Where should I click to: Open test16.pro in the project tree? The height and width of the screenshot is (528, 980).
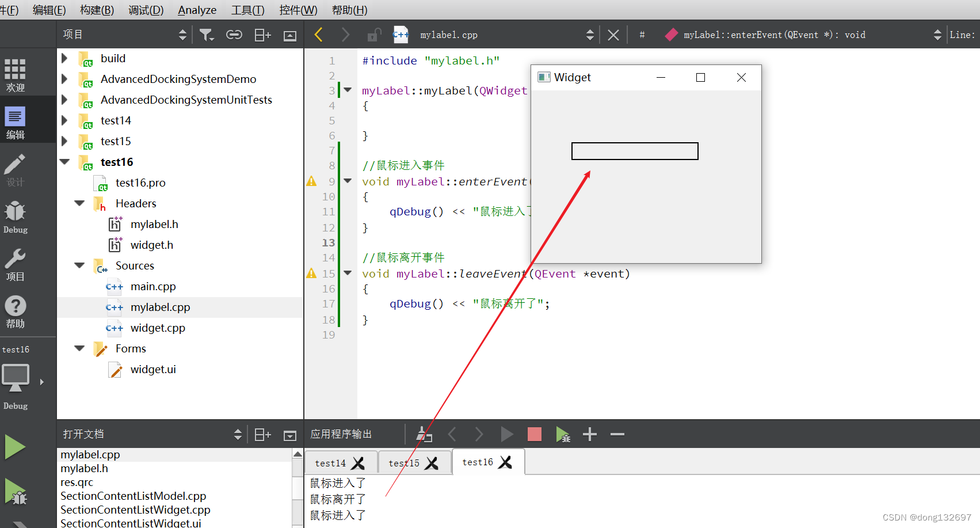point(140,183)
